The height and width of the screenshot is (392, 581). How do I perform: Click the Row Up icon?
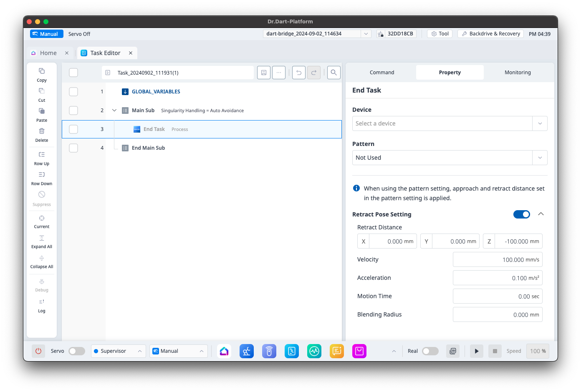[42, 155]
